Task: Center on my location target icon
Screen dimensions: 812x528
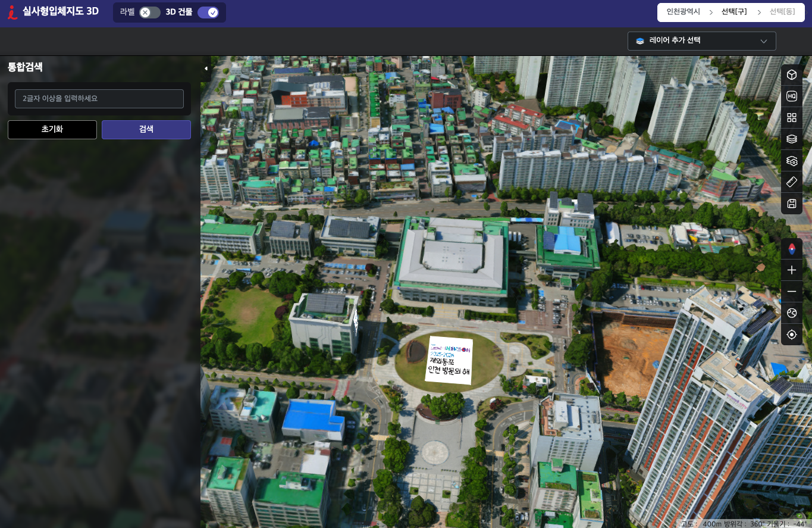Action: (x=791, y=335)
